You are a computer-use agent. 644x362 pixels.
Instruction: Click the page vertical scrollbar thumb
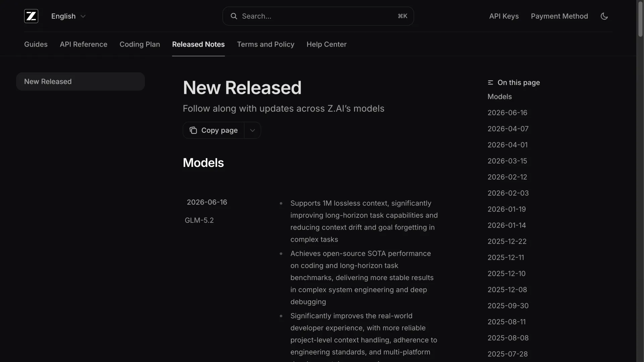click(x=640, y=19)
